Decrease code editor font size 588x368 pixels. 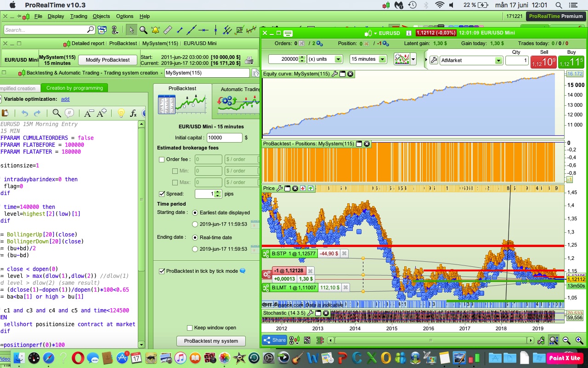coord(89,113)
